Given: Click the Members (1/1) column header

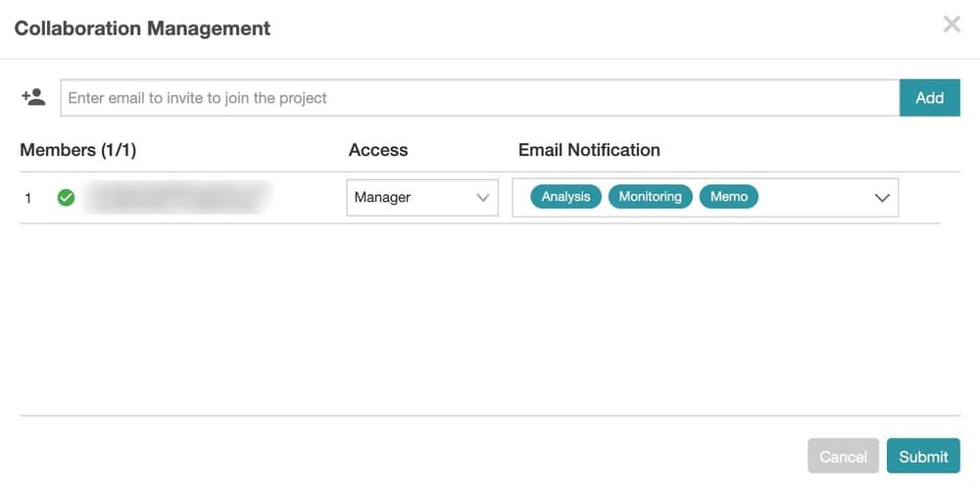Looking at the screenshot, I should click(78, 150).
